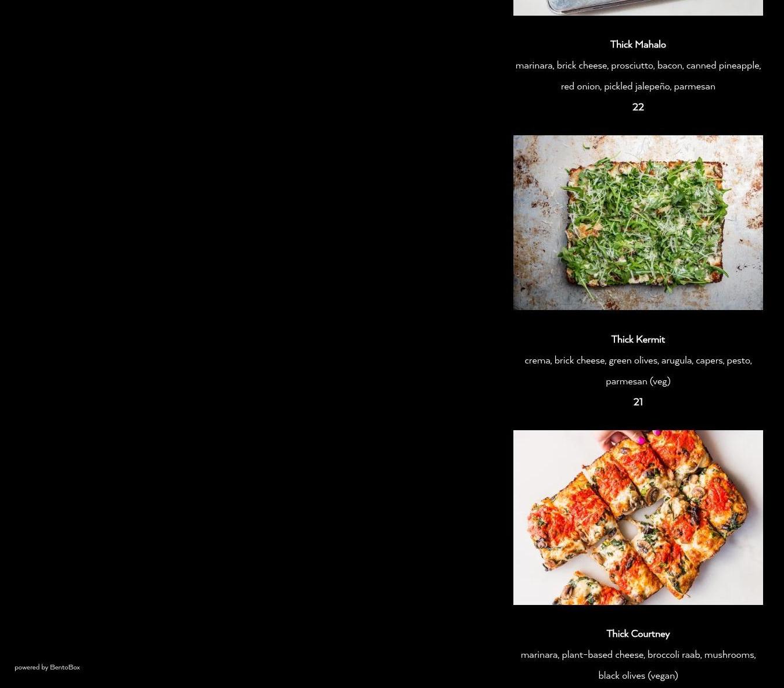Select the Thick Kermit heading
This screenshot has height=688, width=784.
click(638, 339)
